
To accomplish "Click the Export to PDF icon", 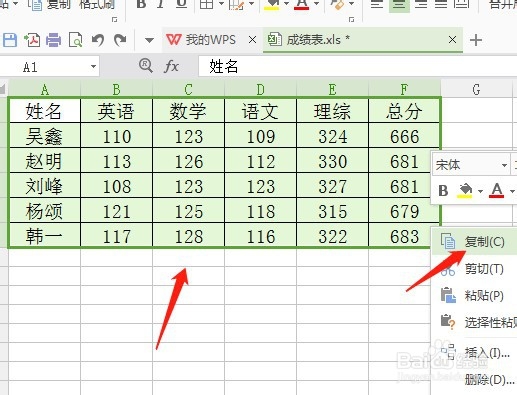I will coord(32,40).
